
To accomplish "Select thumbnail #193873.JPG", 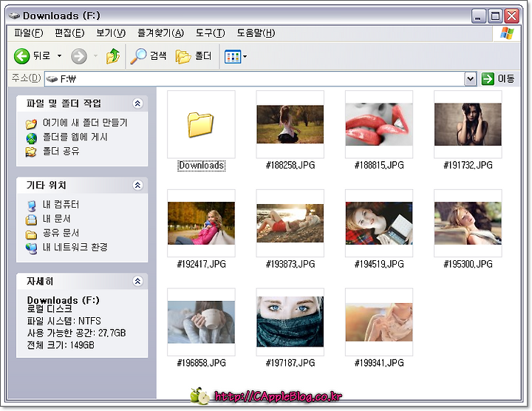I will click(290, 223).
